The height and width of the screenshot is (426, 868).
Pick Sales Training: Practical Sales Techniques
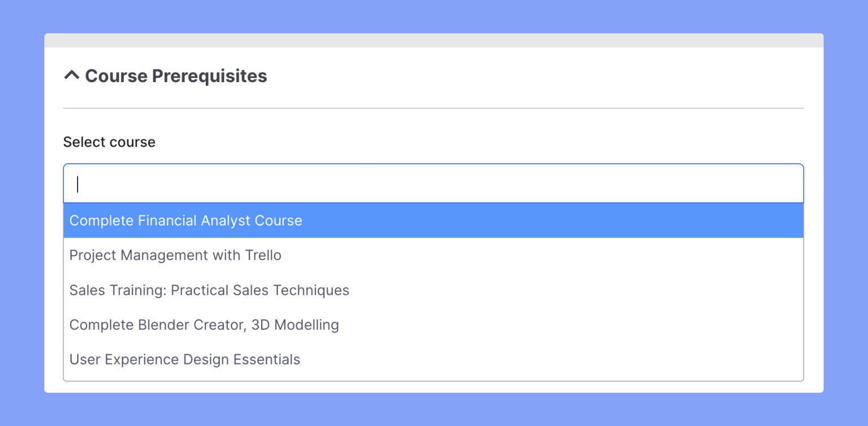tap(209, 290)
